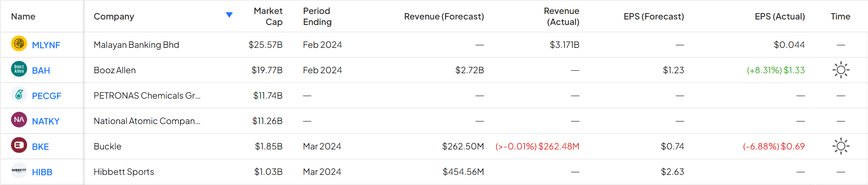Click 'Mar 2024' in the Hibbett Sports row
This screenshot has width=868, height=185.
click(322, 172)
